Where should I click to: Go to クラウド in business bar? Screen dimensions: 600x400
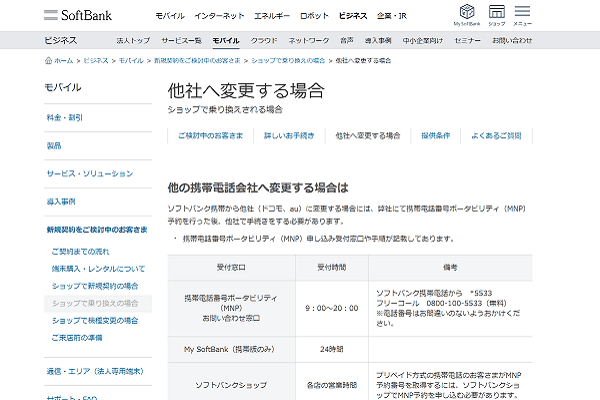tap(264, 40)
